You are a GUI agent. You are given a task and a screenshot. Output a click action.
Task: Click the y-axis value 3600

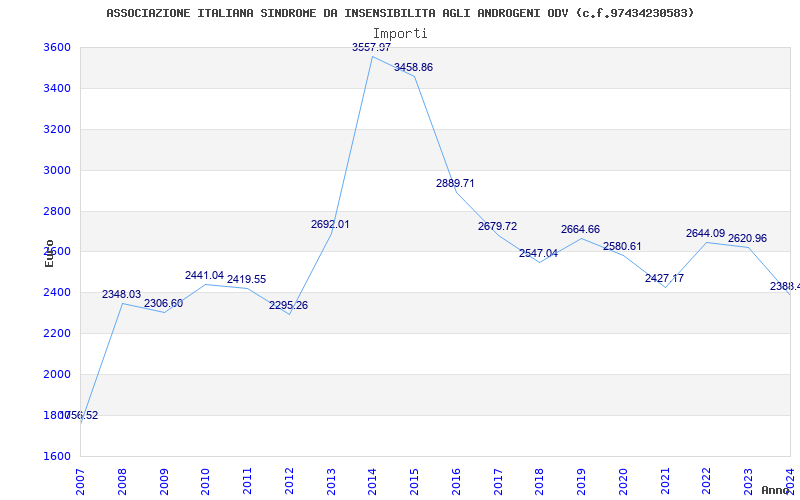point(57,47)
